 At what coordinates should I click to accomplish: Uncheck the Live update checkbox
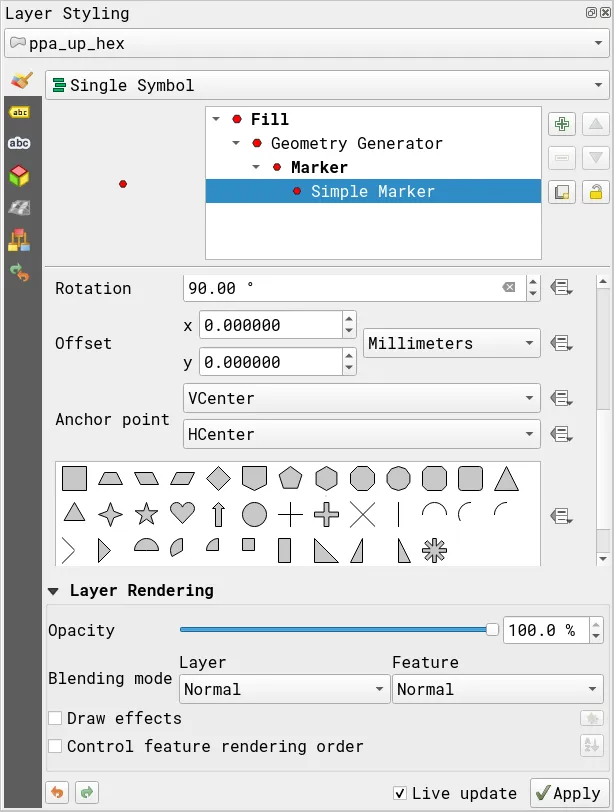pyautogui.click(x=400, y=793)
